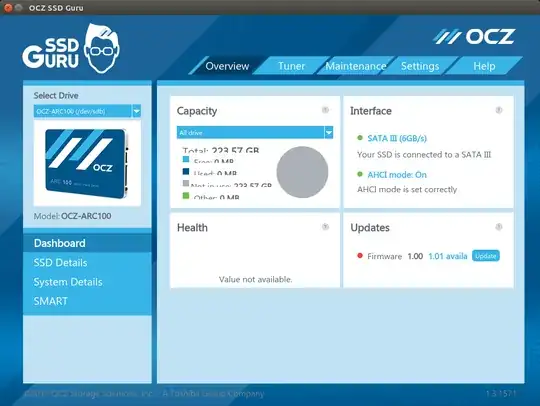Click the Total: 223.57 GB capacity text
540x406 pixels.
[221, 150]
